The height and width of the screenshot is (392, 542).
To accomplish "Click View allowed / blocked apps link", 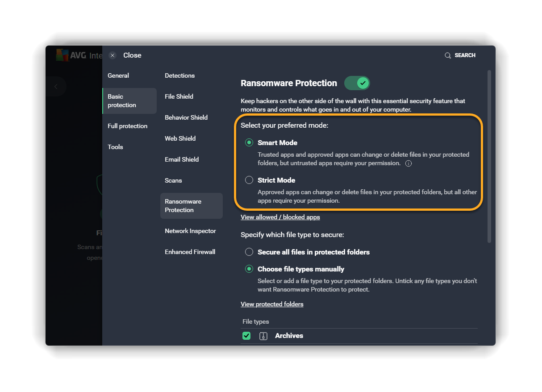I will [x=280, y=217].
